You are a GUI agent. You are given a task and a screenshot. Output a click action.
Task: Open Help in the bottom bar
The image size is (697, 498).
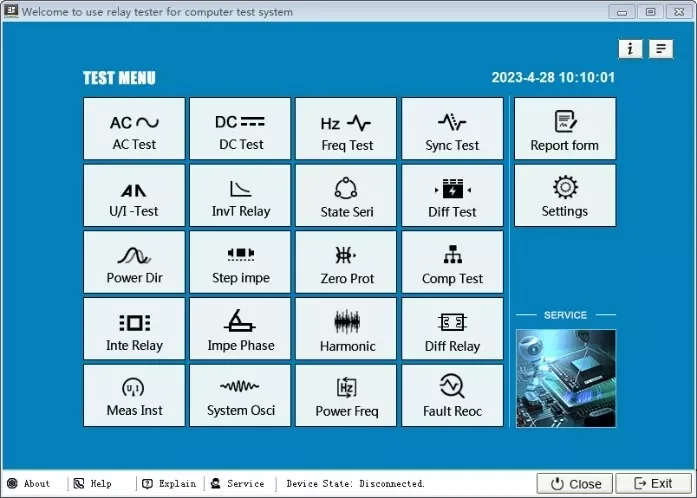click(x=92, y=483)
